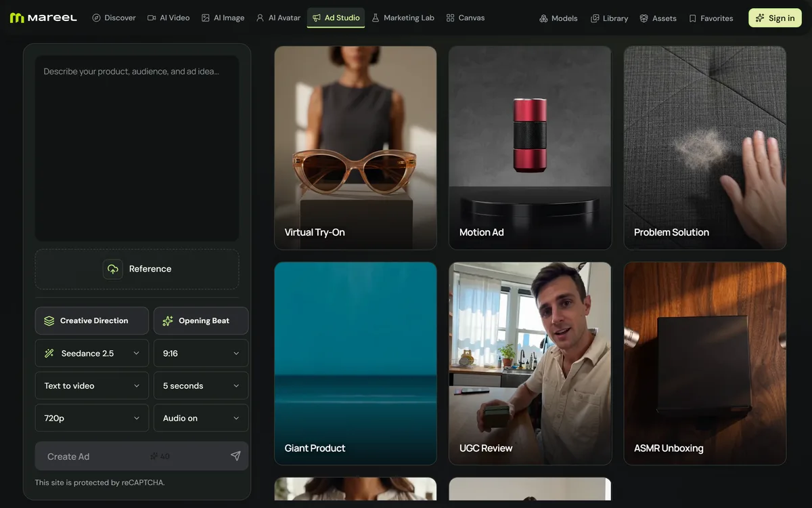Click the reference upload cloud icon

point(113,269)
